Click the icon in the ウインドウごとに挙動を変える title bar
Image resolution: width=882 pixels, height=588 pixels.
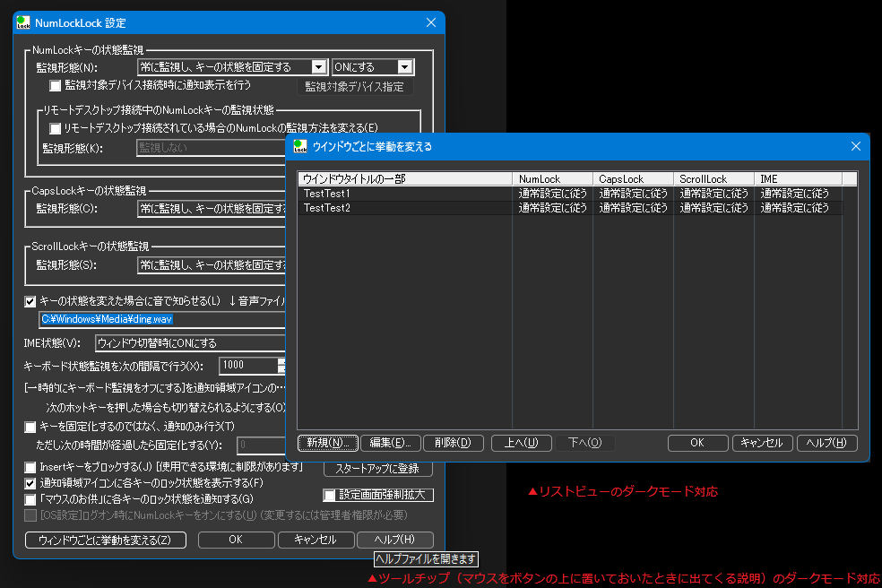tap(298, 146)
